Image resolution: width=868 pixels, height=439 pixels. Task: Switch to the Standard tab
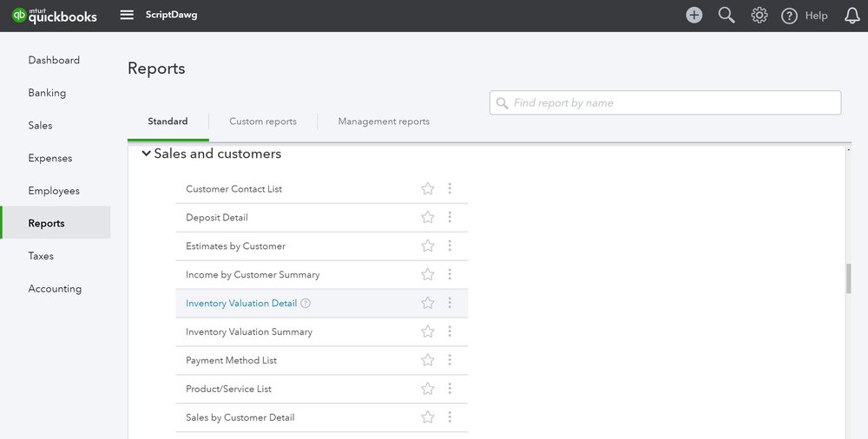(x=168, y=121)
